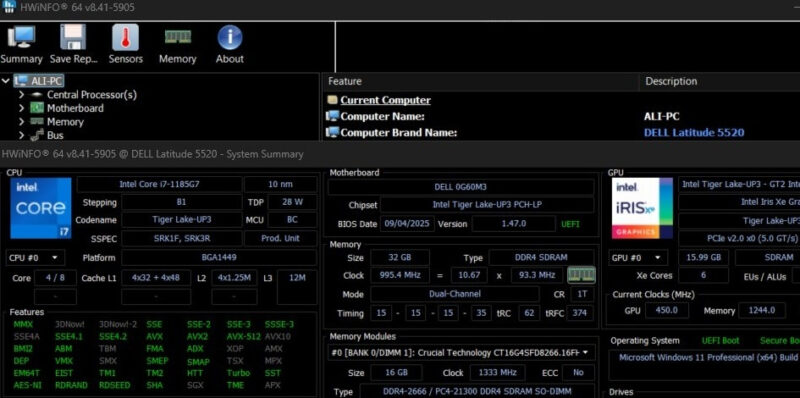Click the SRK1F, SRK3R SSPEC value
800x398 pixels.
pyautogui.click(x=182, y=238)
